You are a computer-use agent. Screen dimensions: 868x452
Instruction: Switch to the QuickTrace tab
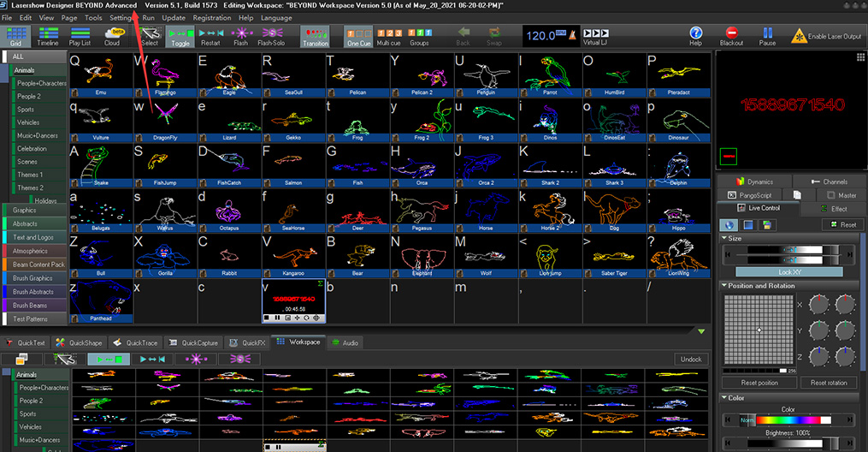click(136, 342)
